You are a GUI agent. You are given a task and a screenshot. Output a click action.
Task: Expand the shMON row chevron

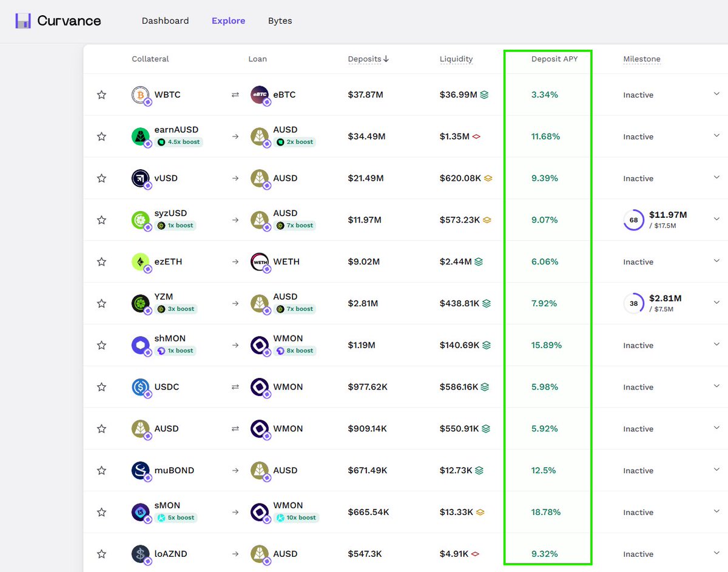(x=716, y=345)
